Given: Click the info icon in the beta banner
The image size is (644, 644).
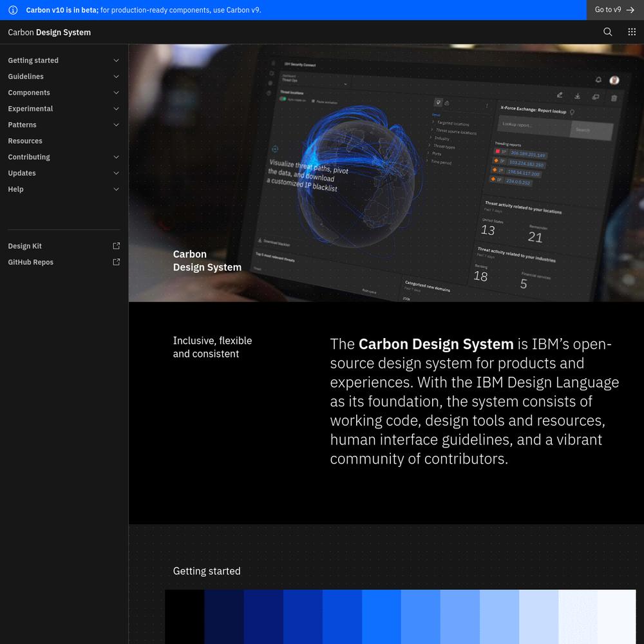Looking at the screenshot, I should 13,10.
